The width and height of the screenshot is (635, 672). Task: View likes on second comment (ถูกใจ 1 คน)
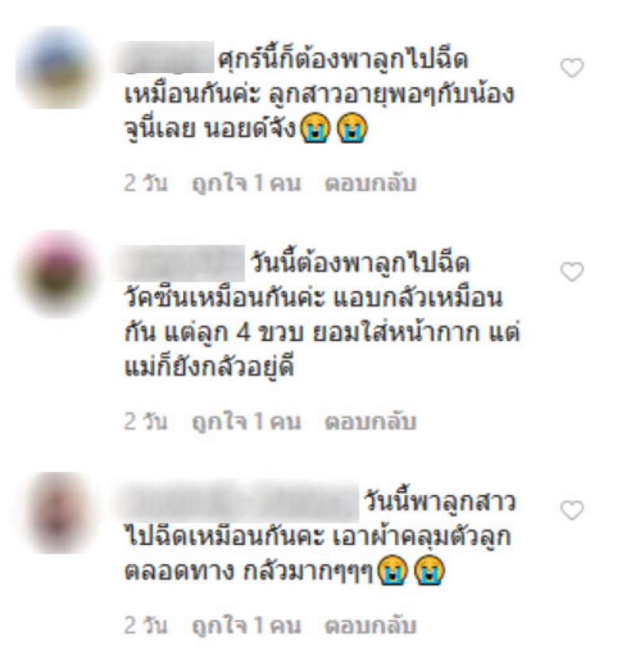246,422
